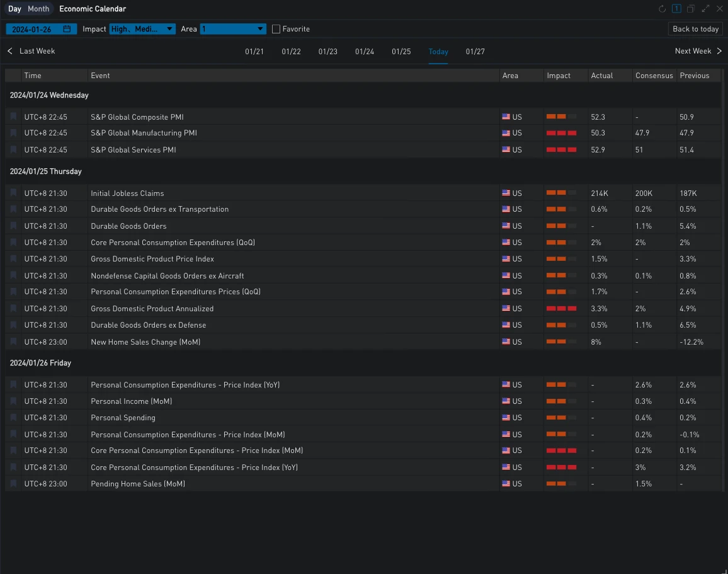The width and height of the screenshot is (728, 574).
Task: Switch to Day view
Action: pos(14,9)
